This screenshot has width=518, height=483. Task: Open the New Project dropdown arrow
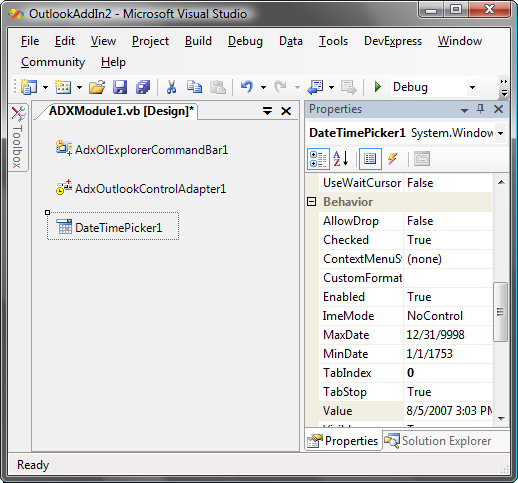(x=45, y=88)
